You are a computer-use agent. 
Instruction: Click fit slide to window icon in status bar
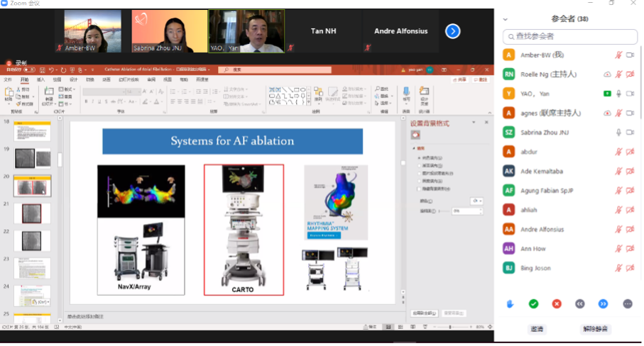pos(490,327)
